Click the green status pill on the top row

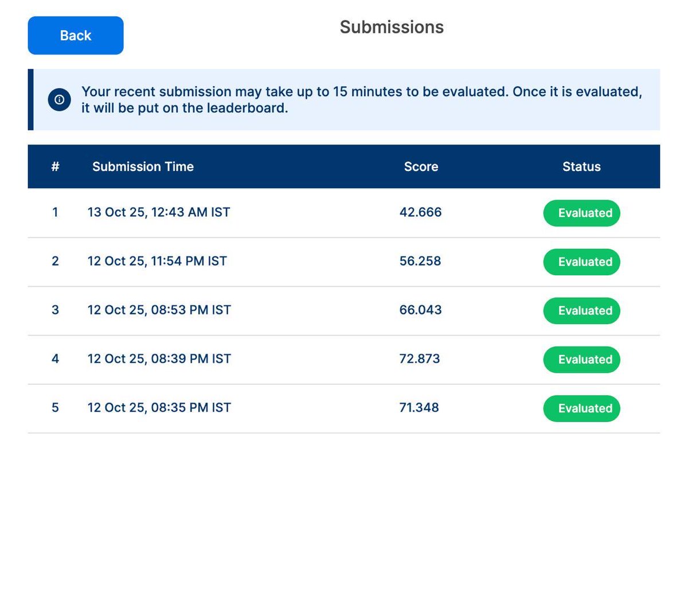581,213
